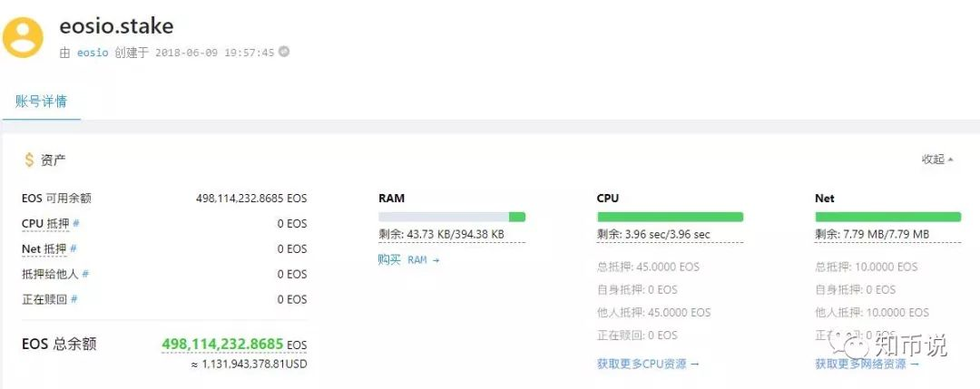The width and height of the screenshot is (980, 389).
Task: Open the 账号详情 tab
Action: pos(41,102)
